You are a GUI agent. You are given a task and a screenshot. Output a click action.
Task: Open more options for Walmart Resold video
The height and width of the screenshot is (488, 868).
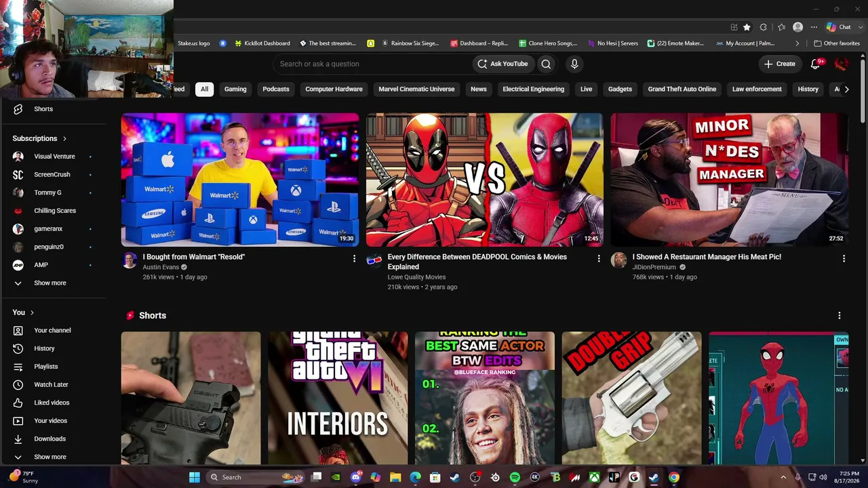click(x=354, y=258)
